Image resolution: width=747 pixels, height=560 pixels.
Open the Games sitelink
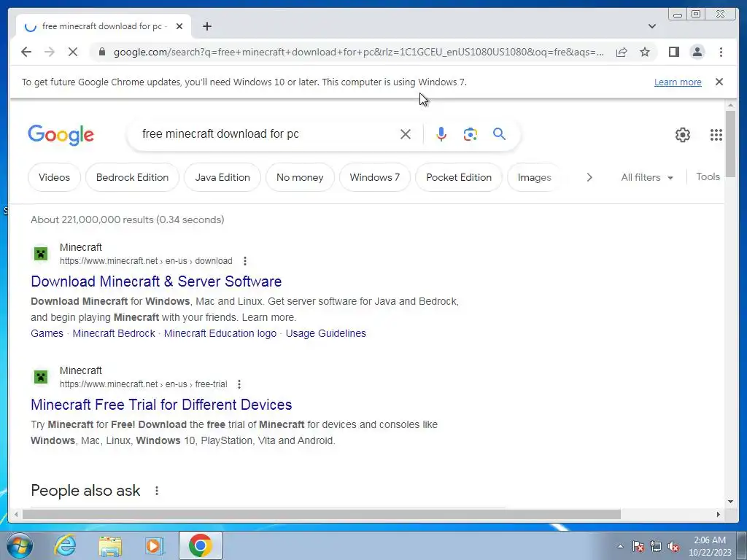tap(47, 333)
